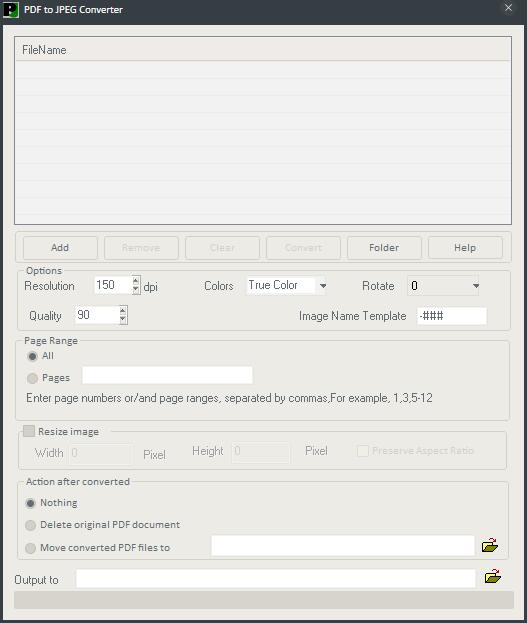Enable the Resize image checkbox
This screenshot has width=527, height=623.
pyautogui.click(x=29, y=431)
